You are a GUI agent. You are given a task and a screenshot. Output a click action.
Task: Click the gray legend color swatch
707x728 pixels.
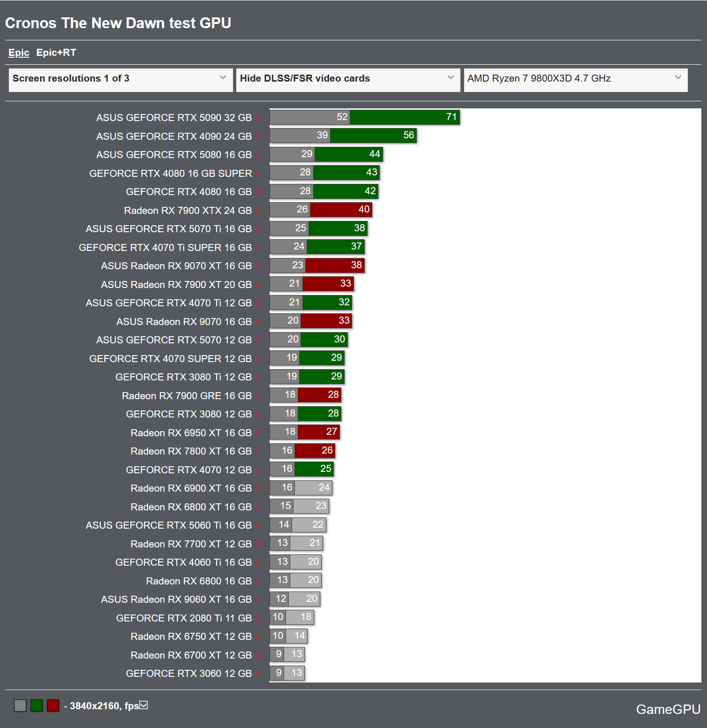pos(20,705)
